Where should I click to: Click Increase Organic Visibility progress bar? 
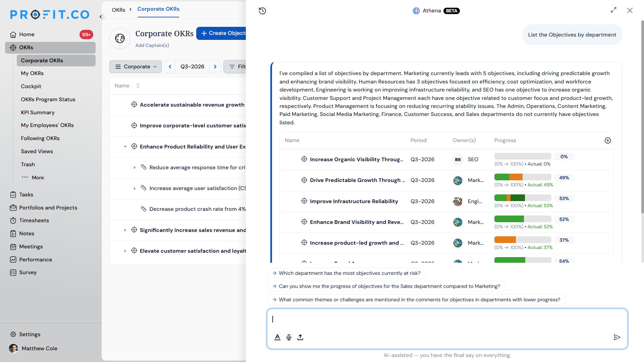click(x=523, y=156)
